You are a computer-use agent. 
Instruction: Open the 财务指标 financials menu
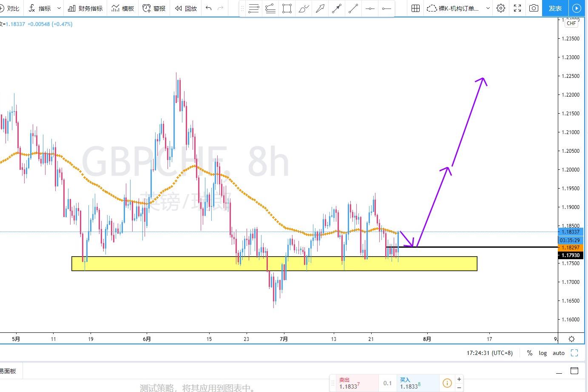85,8
